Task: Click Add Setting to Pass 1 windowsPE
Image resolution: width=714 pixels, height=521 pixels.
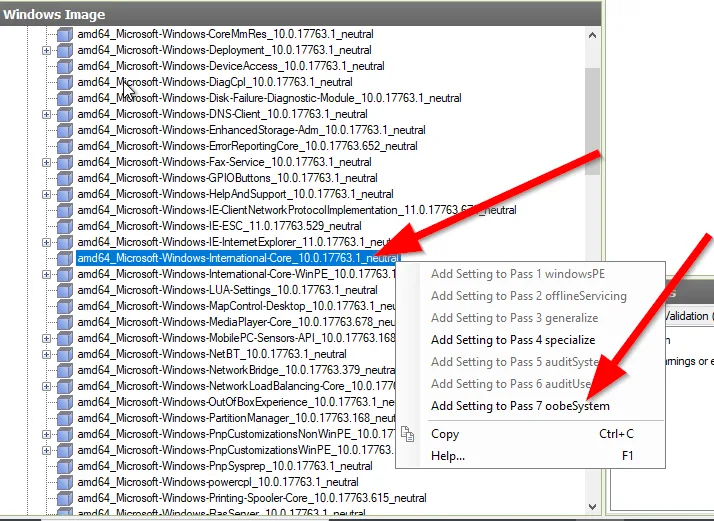Action: [518, 274]
